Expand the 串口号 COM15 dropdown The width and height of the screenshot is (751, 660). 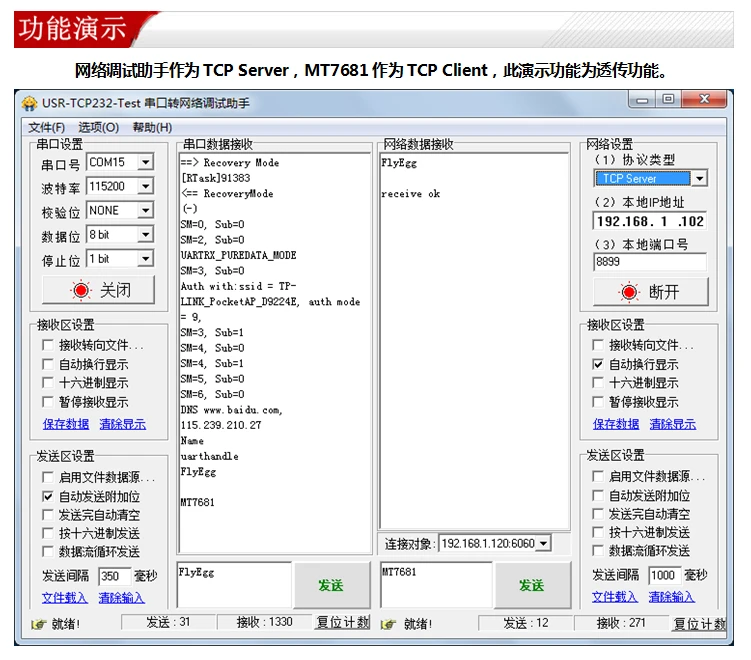click(146, 162)
